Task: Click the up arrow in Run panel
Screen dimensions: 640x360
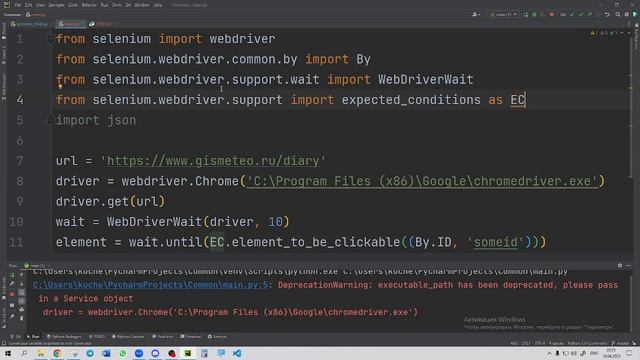Action: 22,275
